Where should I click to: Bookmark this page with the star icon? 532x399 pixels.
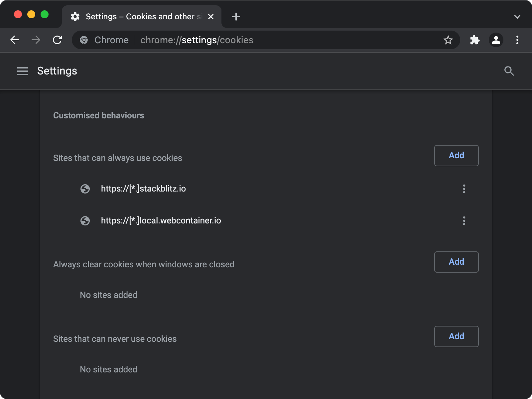(449, 40)
